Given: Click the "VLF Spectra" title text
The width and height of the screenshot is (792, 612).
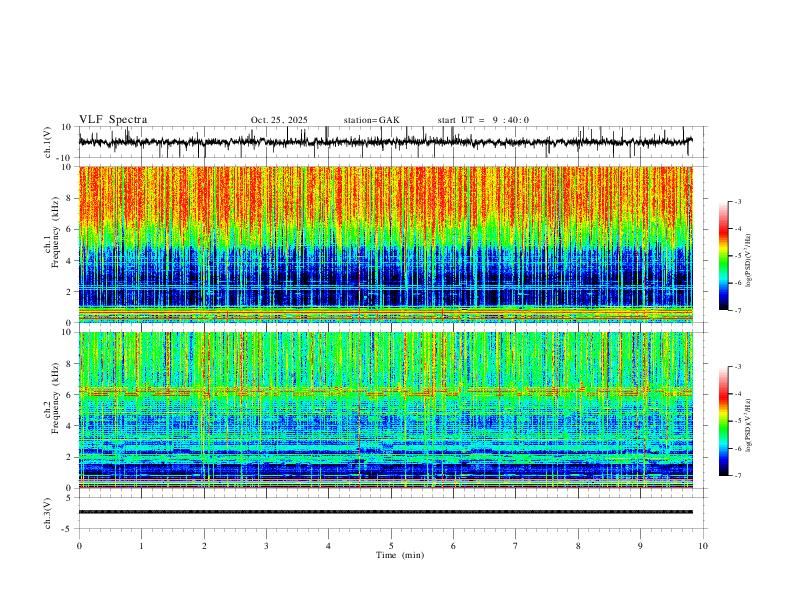Looking at the screenshot, I should [x=113, y=120].
